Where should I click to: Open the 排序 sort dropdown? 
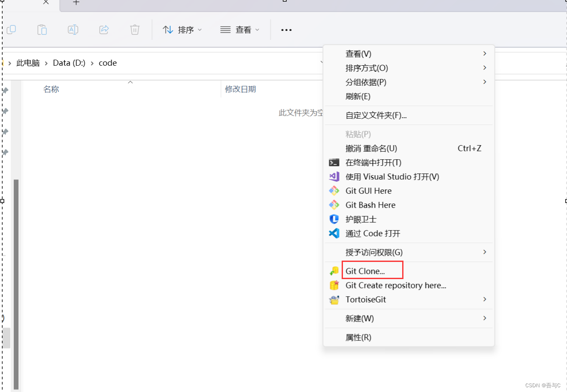[x=182, y=30]
